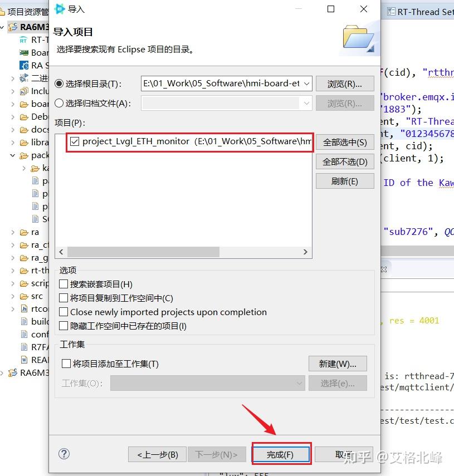Click the rt-thread folder icon
Image resolution: width=454 pixels, height=476 pixels.
(x=24, y=271)
